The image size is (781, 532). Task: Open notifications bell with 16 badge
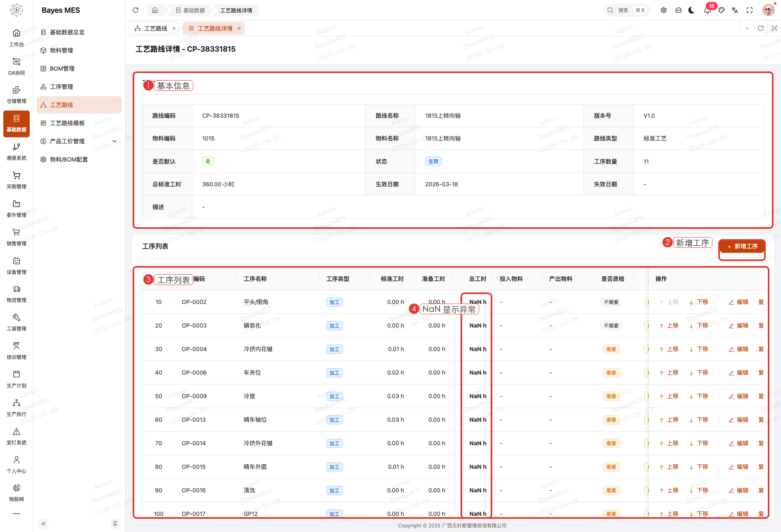[x=707, y=10]
